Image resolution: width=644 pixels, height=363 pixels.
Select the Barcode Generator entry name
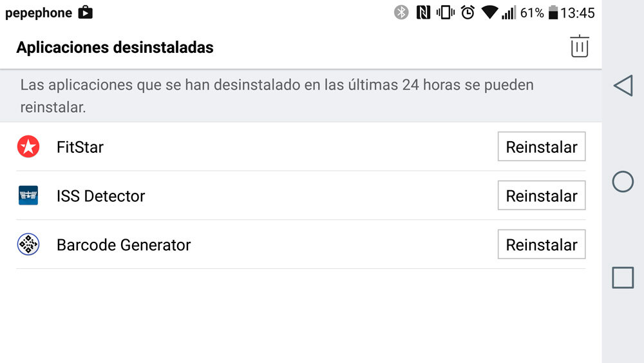[x=124, y=245]
